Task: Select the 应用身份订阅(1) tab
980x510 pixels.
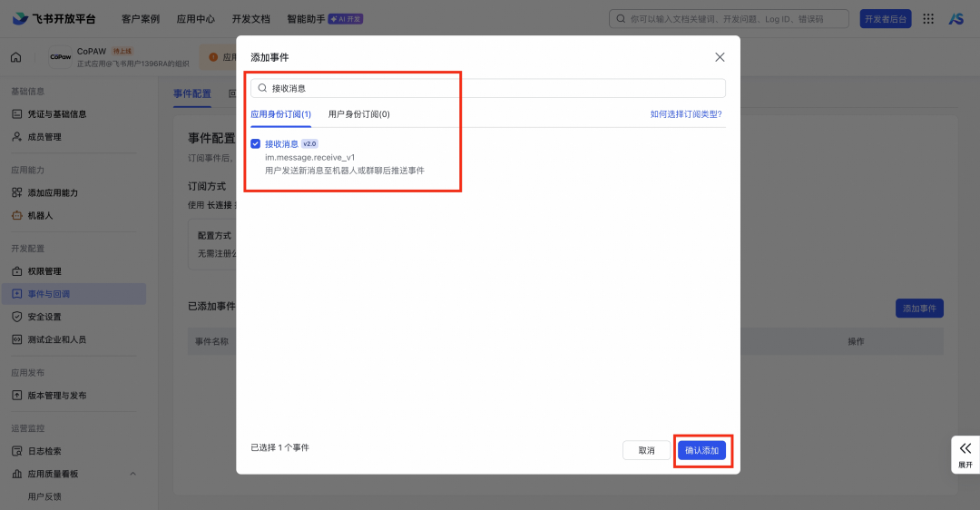Action: 280,114
